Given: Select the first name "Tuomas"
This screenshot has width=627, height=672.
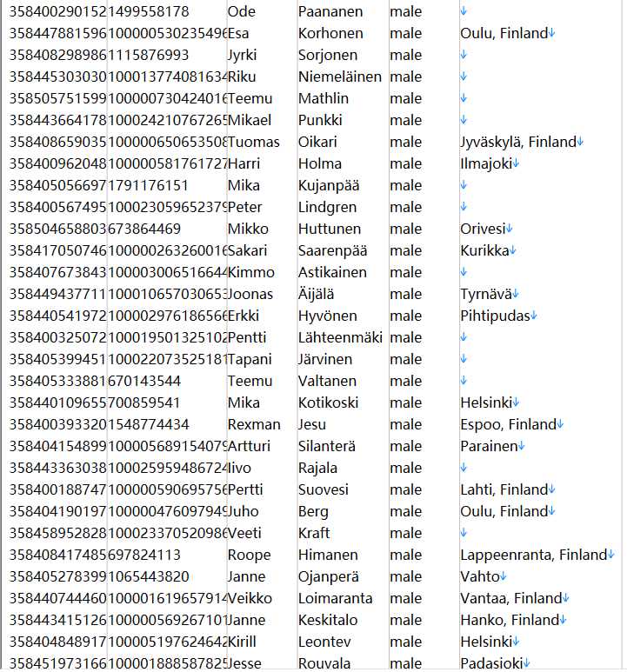Looking at the screenshot, I should [253, 142].
